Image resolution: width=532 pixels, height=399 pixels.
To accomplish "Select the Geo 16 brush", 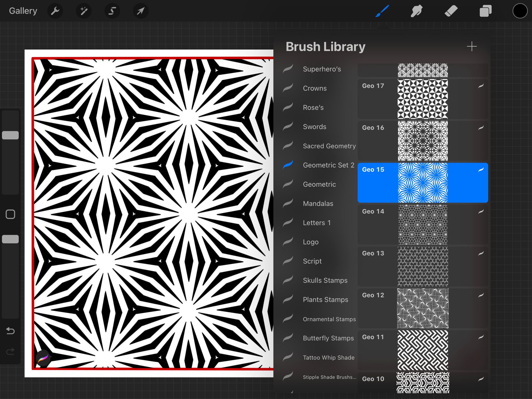I will click(423, 141).
